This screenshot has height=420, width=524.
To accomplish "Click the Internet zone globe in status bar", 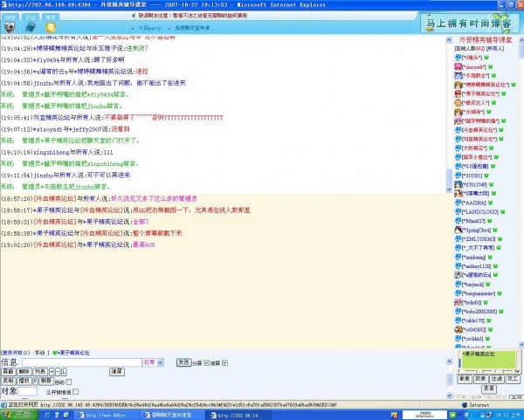I will [x=463, y=405].
